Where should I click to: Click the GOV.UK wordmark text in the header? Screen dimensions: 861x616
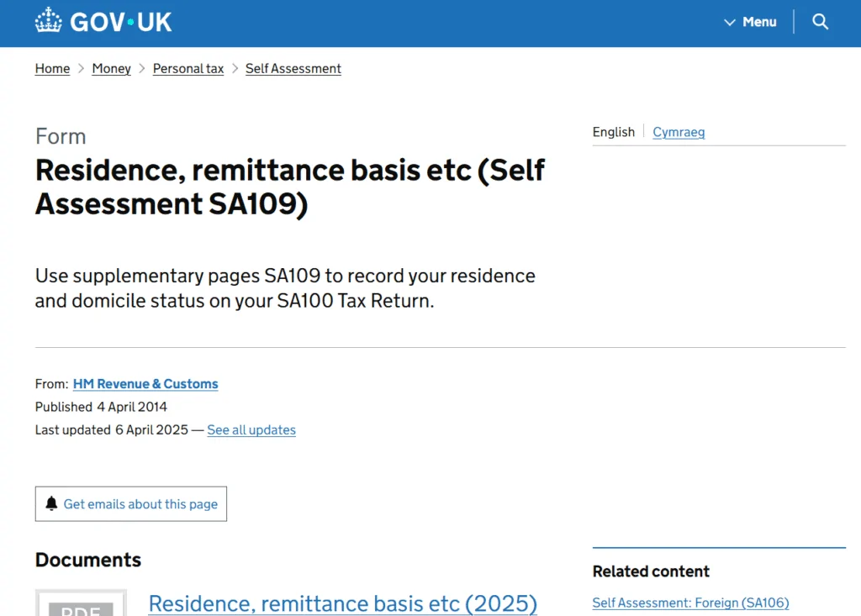[x=121, y=22]
